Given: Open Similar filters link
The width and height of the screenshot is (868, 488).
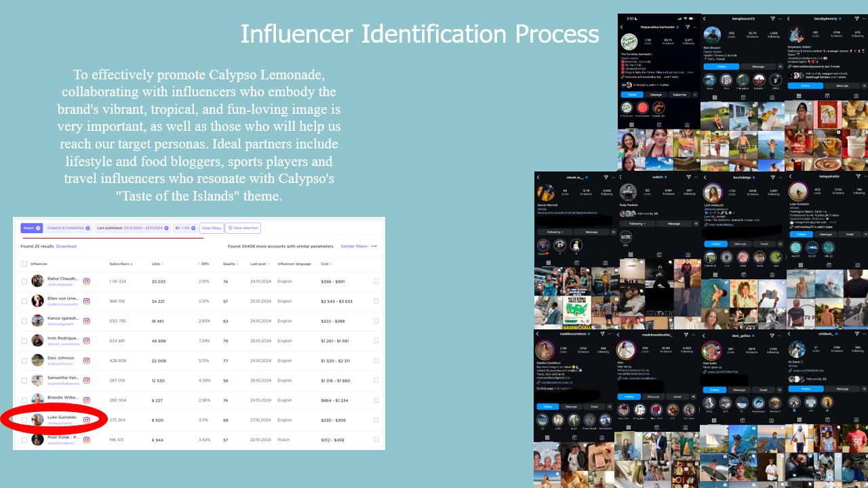Looking at the screenshot, I should 359,246.
